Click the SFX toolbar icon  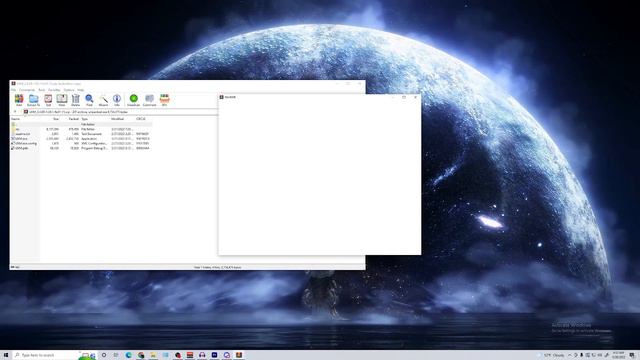click(164, 100)
